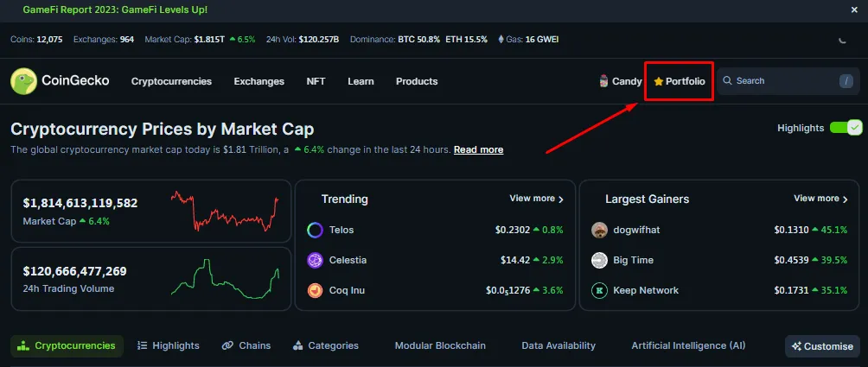Click the dogwifhat coin icon

tap(599, 230)
